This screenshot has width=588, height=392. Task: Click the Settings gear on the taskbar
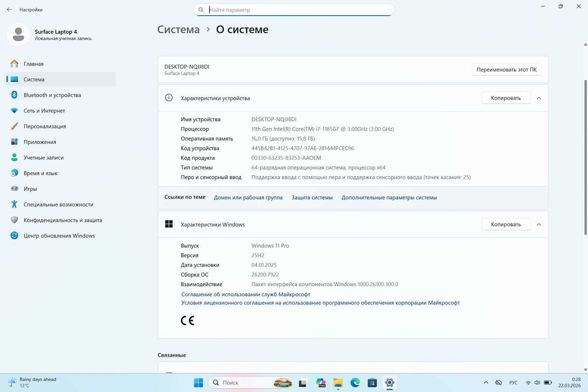[389, 383]
